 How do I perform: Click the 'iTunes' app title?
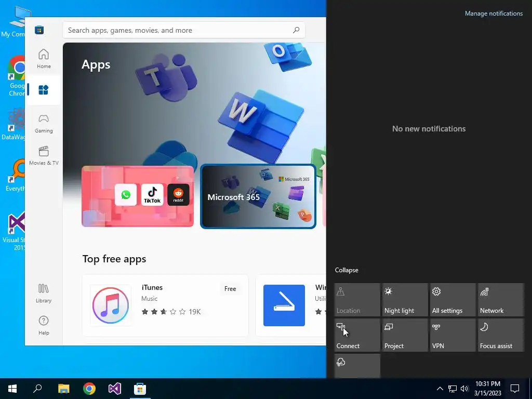(152, 287)
